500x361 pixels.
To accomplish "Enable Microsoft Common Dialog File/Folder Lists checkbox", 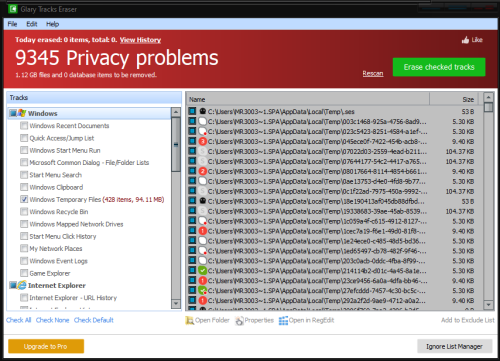I will click(x=24, y=163).
